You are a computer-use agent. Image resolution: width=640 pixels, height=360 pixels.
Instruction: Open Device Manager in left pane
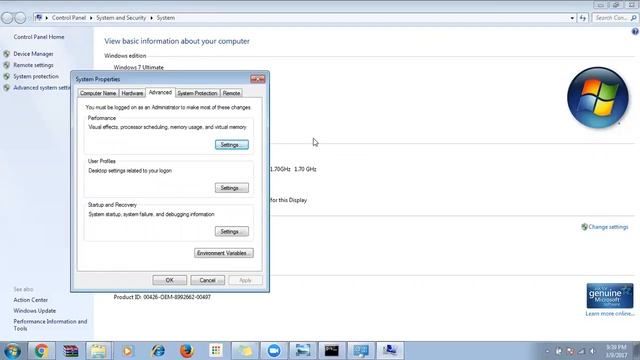(33, 54)
